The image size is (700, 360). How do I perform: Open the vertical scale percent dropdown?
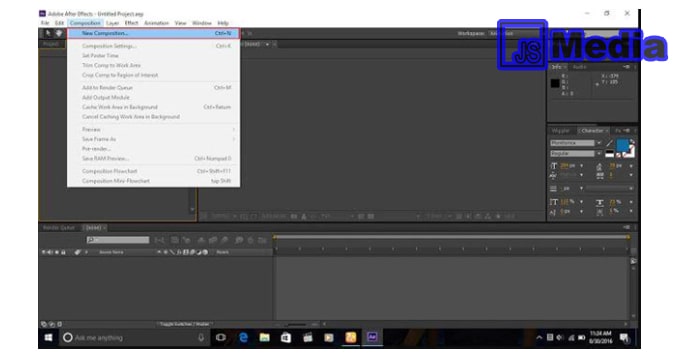pos(581,202)
